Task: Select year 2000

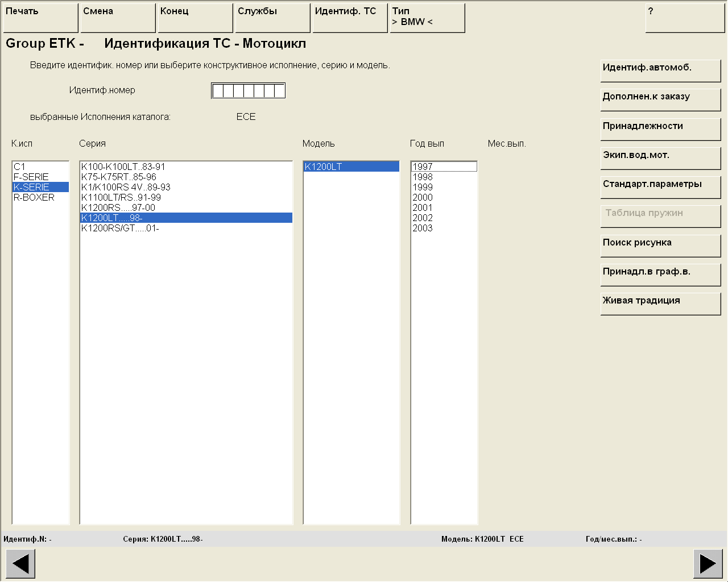Action: click(x=444, y=197)
